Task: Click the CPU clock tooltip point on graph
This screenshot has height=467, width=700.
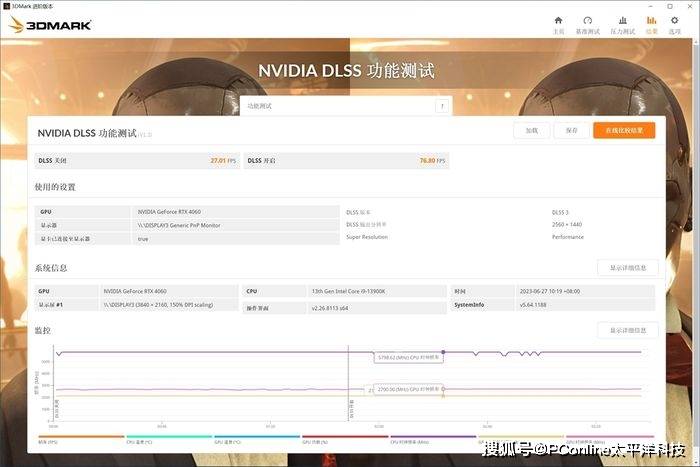Action: [443, 352]
